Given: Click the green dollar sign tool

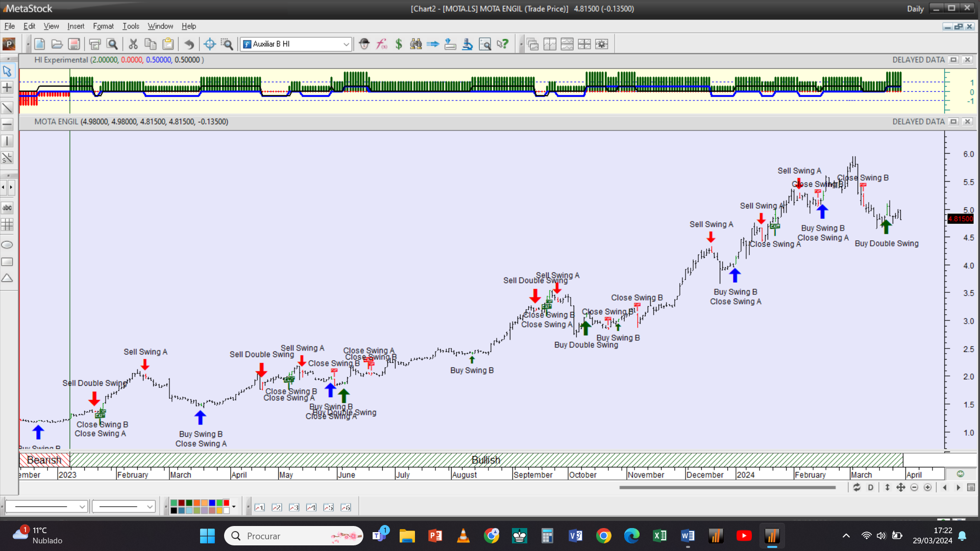Looking at the screenshot, I should [399, 44].
